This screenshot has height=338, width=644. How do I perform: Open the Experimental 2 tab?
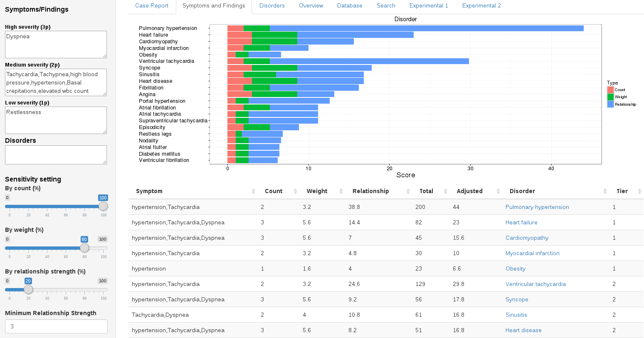pyautogui.click(x=481, y=6)
